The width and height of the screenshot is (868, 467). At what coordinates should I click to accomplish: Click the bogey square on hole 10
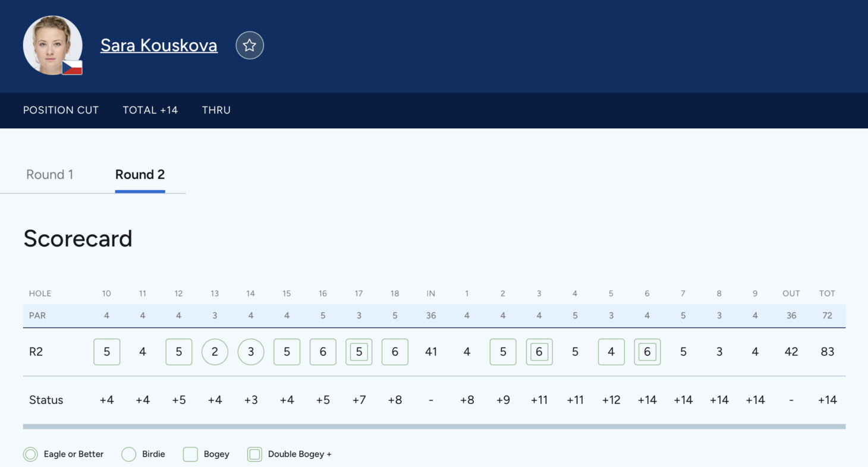pyautogui.click(x=107, y=352)
